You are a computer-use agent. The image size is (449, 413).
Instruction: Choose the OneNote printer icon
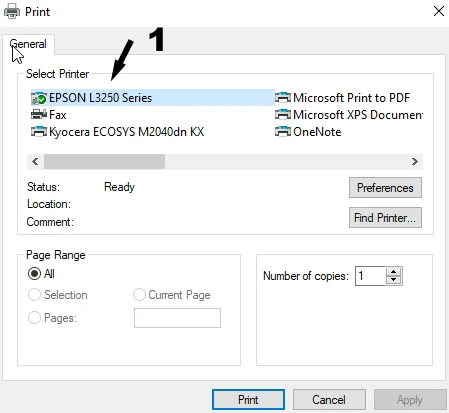pyautogui.click(x=283, y=132)
